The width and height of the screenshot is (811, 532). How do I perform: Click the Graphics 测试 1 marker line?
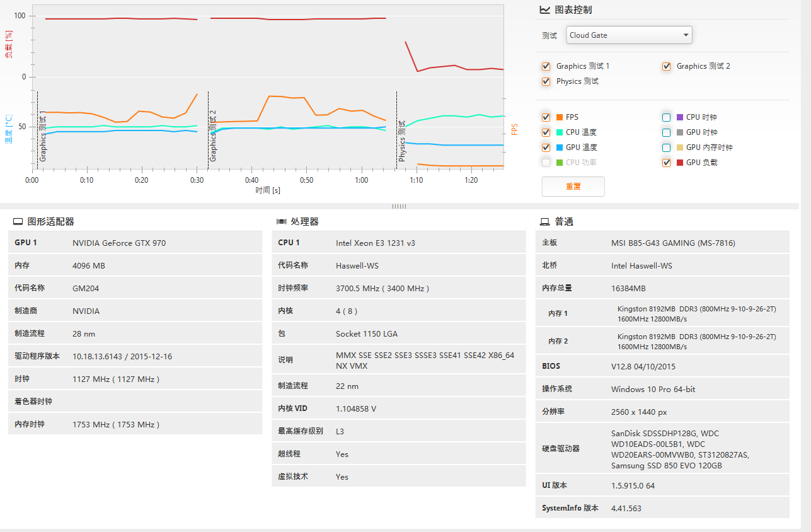click(38, 129)
